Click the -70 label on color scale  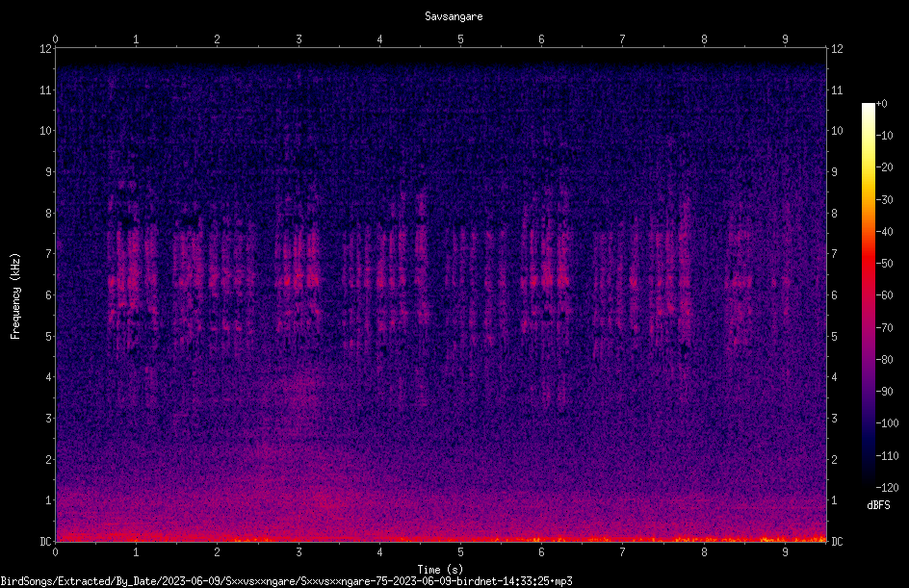885,328
